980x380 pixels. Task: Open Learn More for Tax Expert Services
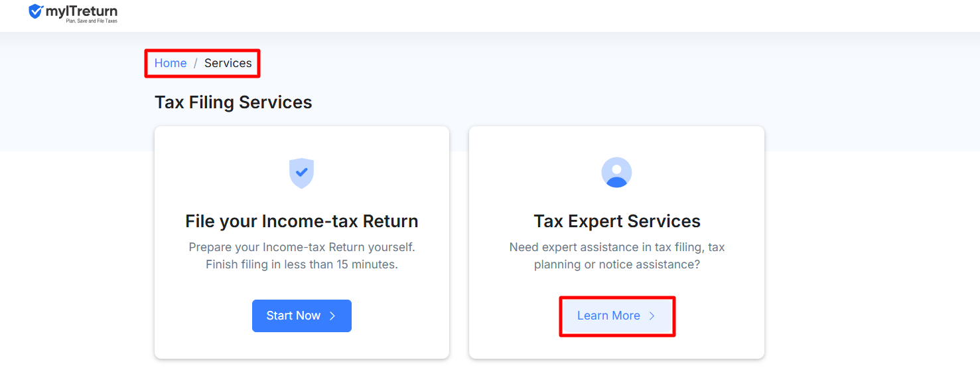click(x=616, y=316)
